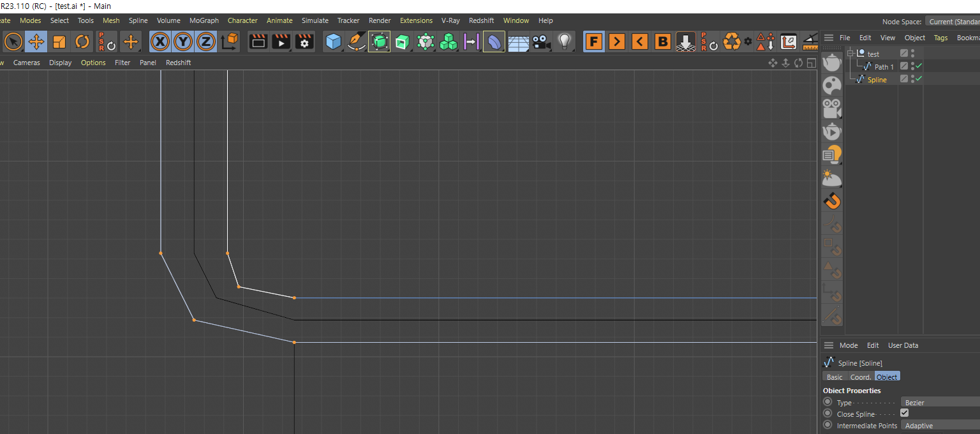Toggle visibility dots for Path 1
The width and height of the screenshot is (980, 434).
coord(913,66)
